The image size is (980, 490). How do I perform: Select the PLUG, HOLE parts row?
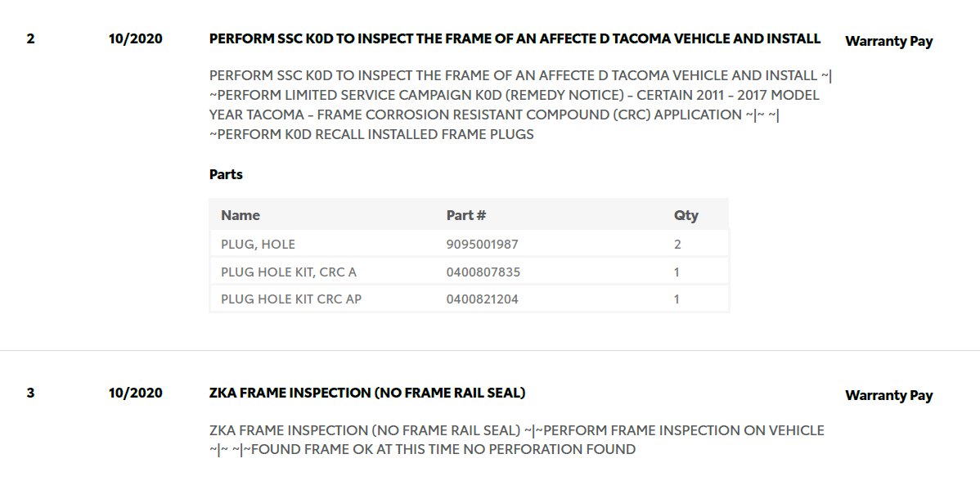[x=469, y=244]
